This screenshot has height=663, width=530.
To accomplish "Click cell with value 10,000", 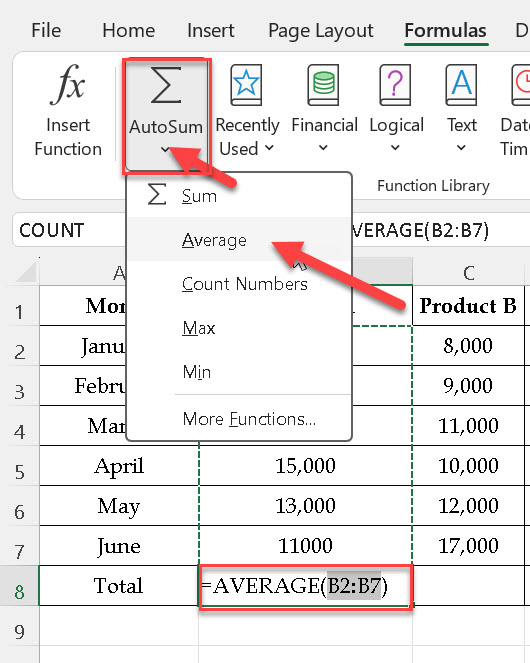I will pyautogui.click(x=468, y=466).
